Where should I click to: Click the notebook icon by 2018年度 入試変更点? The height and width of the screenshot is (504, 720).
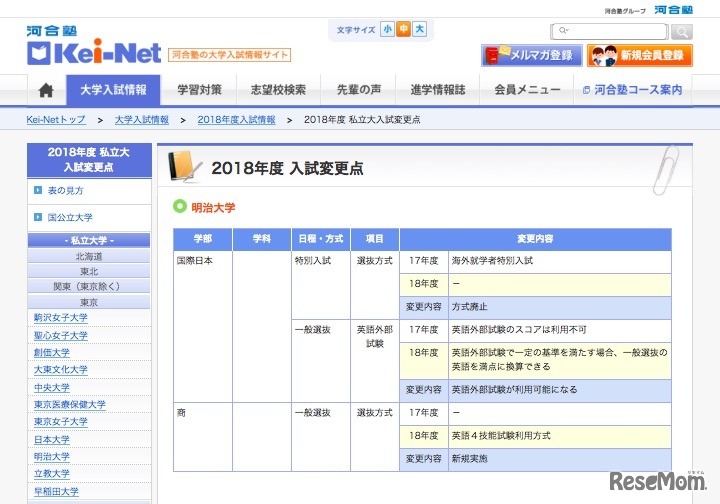185,166
